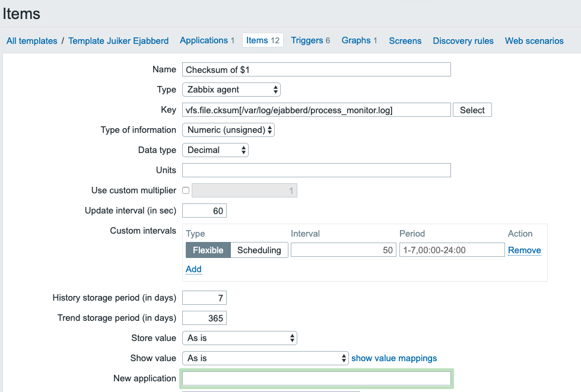
Task: Expand the Store value dropdown
Action: (239, 338)
